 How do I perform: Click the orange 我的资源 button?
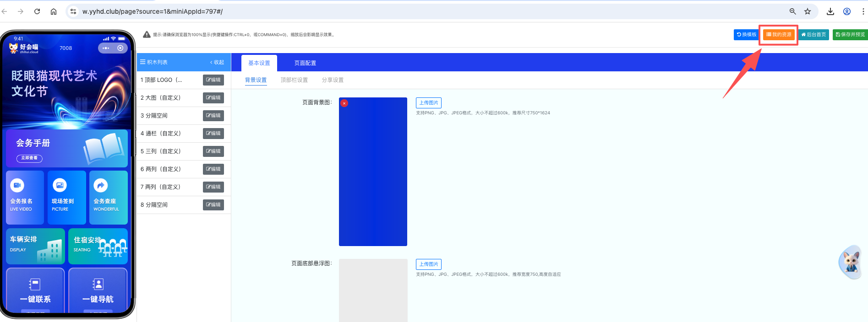point(779,35)
